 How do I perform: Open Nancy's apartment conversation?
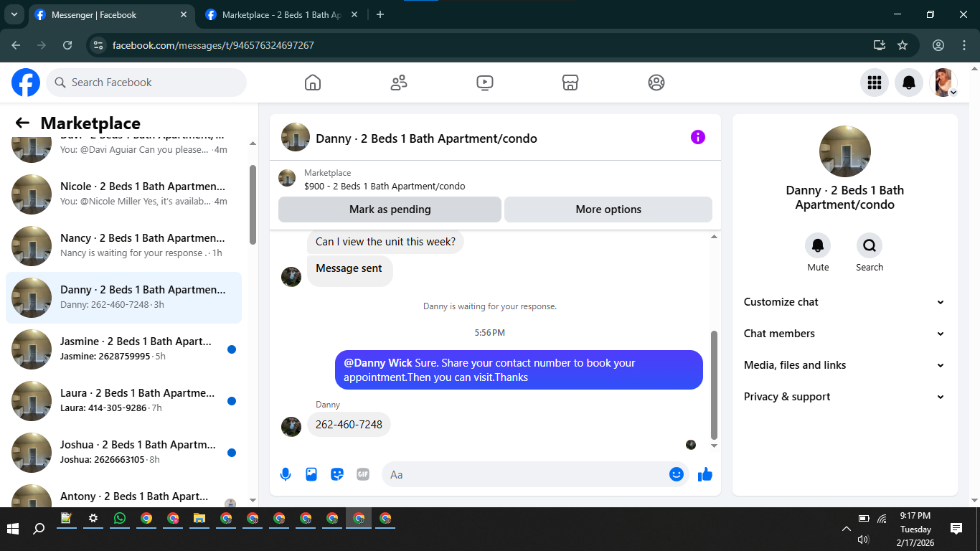tap(123, 246)
